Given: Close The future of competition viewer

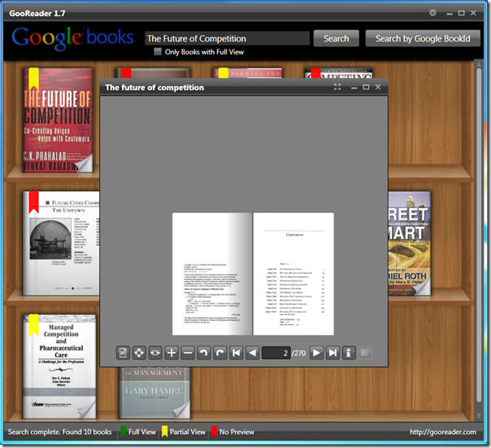Looking at the screenshot, I should tap(378, 87).
